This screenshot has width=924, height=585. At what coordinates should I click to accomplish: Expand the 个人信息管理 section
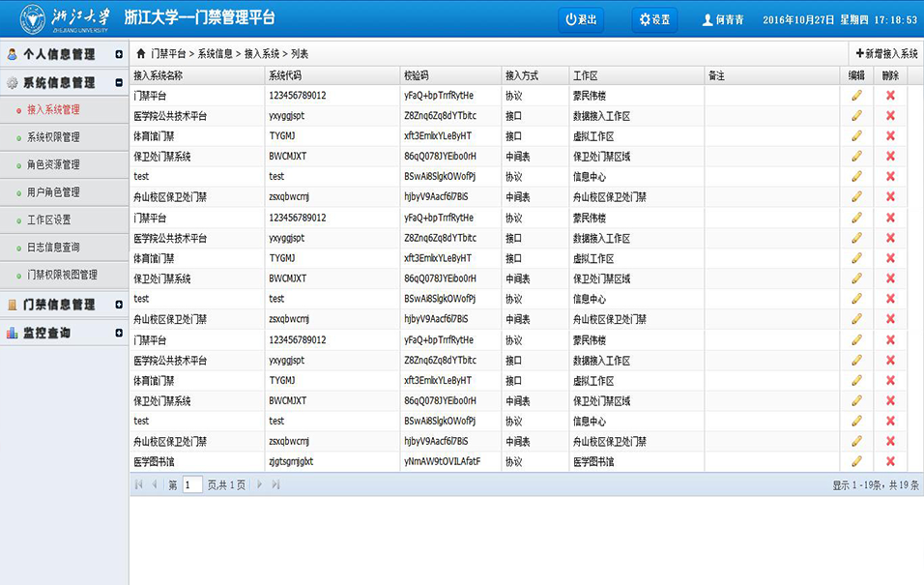[119, 55]
